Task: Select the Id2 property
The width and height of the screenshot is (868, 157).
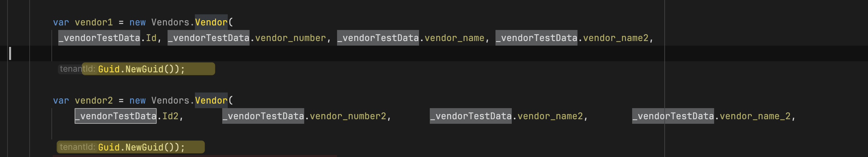Action: point(170,116)
